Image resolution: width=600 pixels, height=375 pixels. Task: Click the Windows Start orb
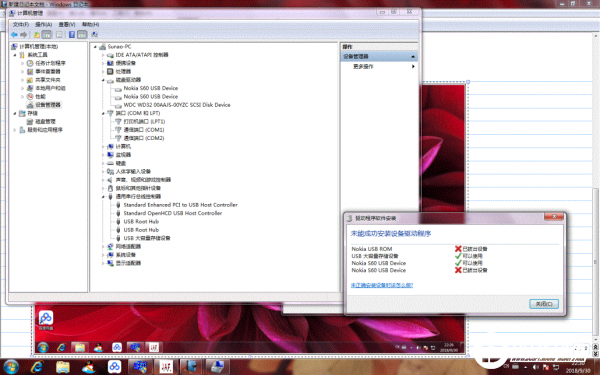click(11, 367)
